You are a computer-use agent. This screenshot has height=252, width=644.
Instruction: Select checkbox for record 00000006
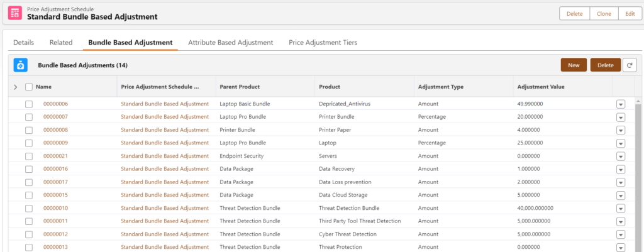[x=29, y=104]
